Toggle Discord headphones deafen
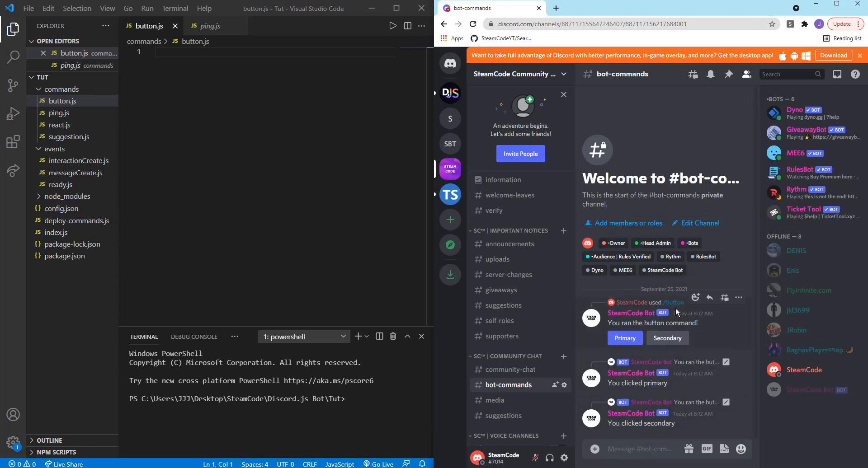 549,458
